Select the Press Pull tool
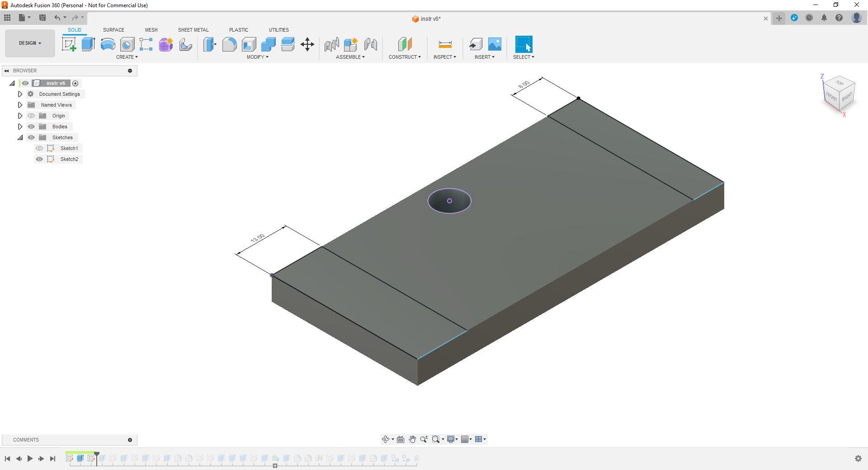Screen dimensions: 868x470 (x=210, y=44)
